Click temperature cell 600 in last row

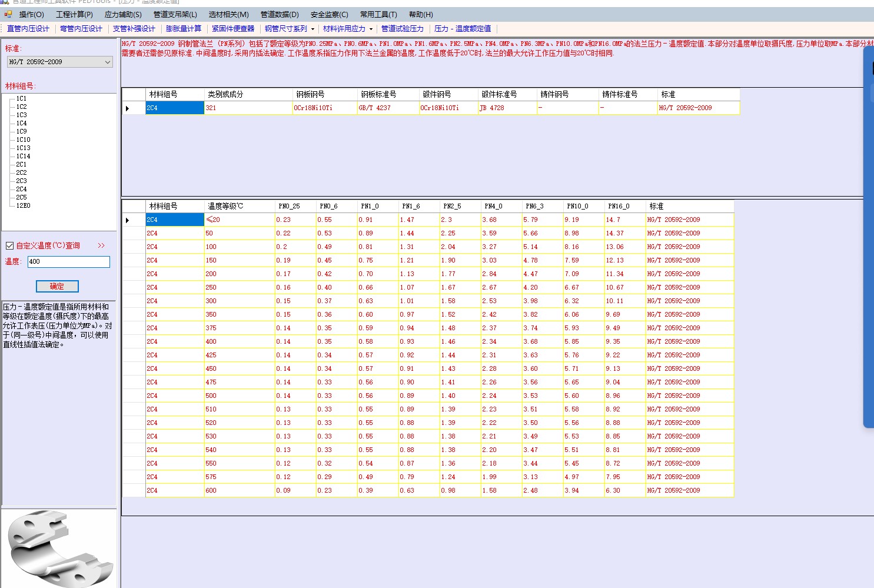240,491
